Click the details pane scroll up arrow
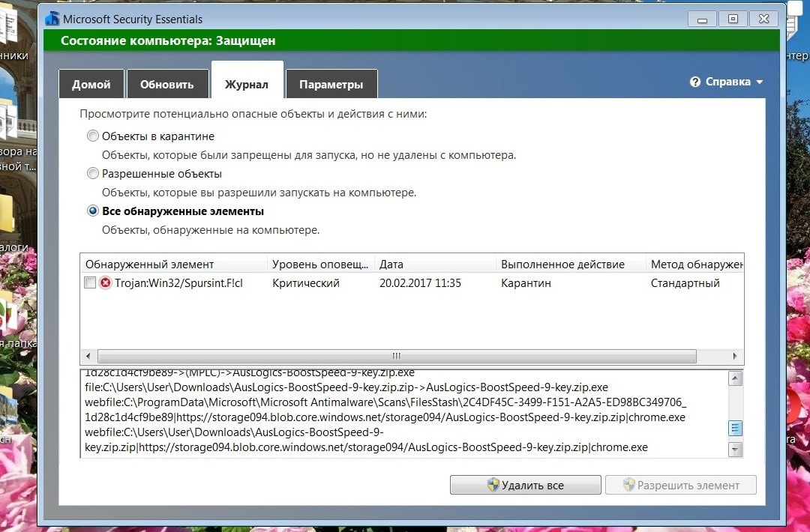 (x=735, y=378)
